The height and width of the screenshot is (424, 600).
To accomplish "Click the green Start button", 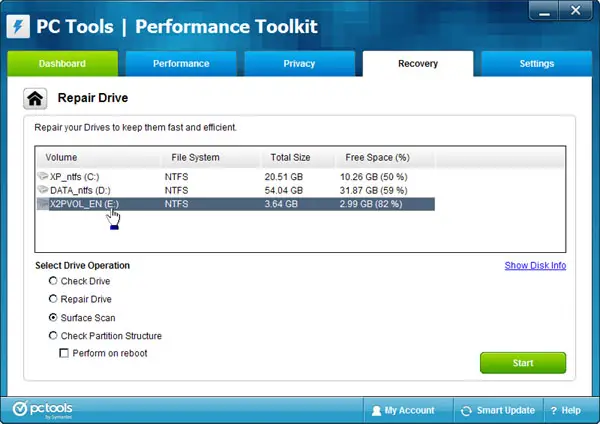I will pos(523,363).
